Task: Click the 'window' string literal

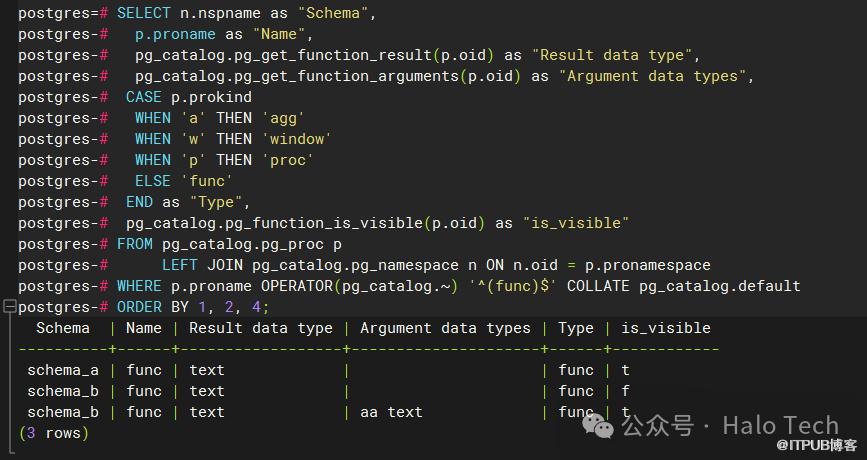Action: pyautogui.click(x=296, y=139)
